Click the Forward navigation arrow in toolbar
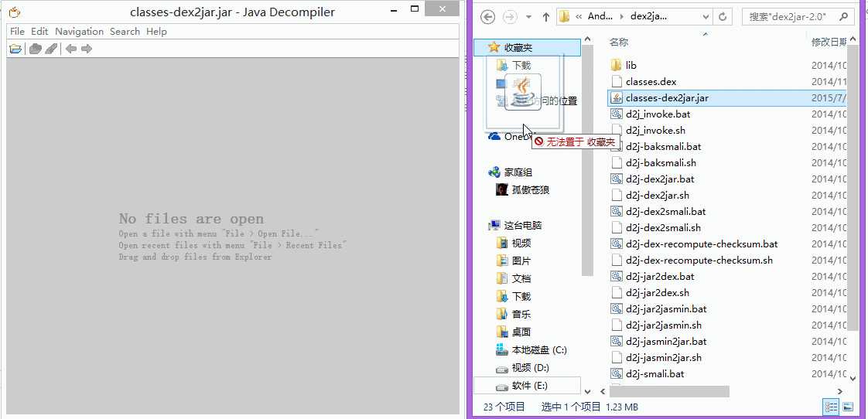The image size is (868, 419). (87, 49)
